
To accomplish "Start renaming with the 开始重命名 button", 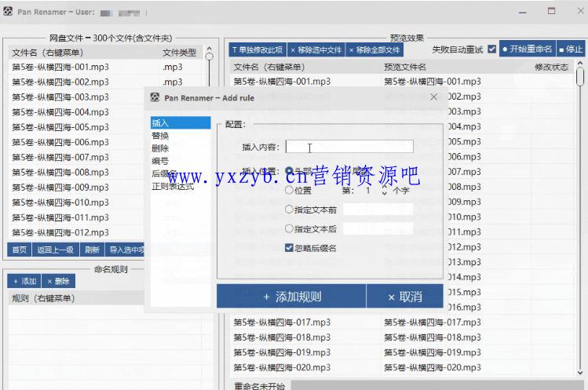I will click(x=528, y=49).
